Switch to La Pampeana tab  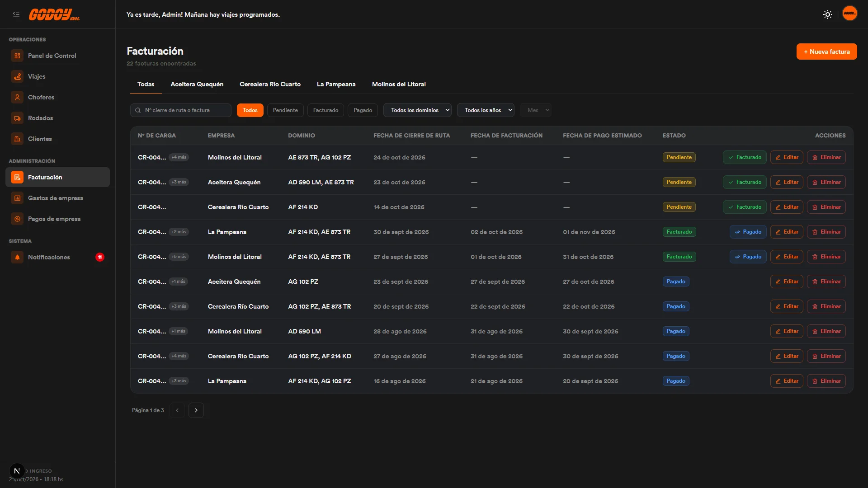[336, 84]
